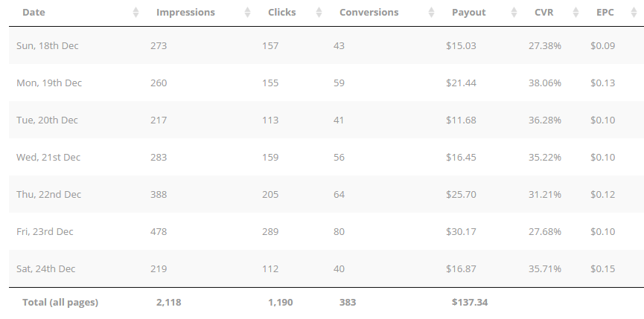Sort by the Impressions header label
The height and width of the screenshot is (319, 644).
point(185,13)
